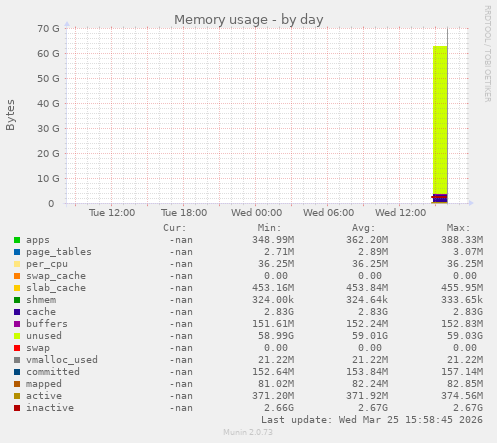Click the 'slab_cache' legend label
This screenshot has width=497, height=443.
click(x=56, y=288)
